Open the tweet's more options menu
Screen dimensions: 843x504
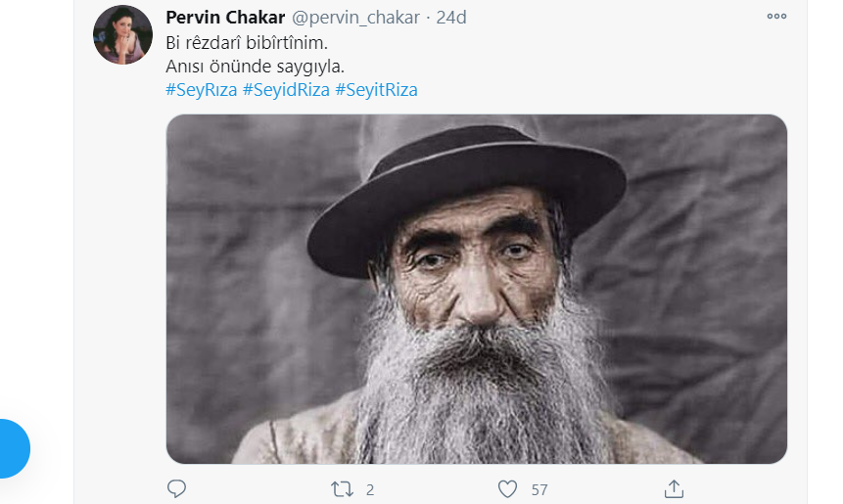[776, 17]
